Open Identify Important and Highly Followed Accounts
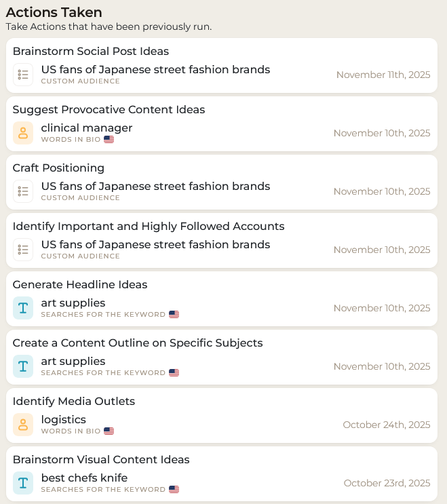 pos(149,227)
